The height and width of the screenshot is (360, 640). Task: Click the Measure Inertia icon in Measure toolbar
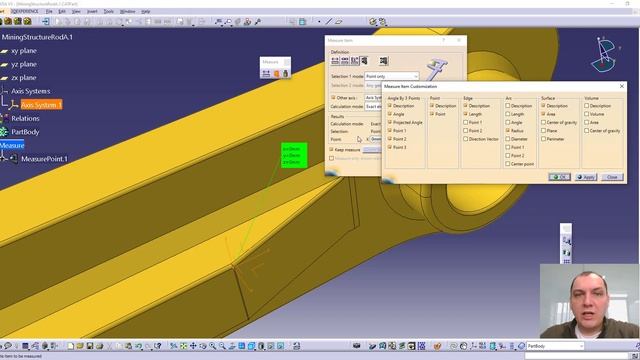(x=285, y=73)
